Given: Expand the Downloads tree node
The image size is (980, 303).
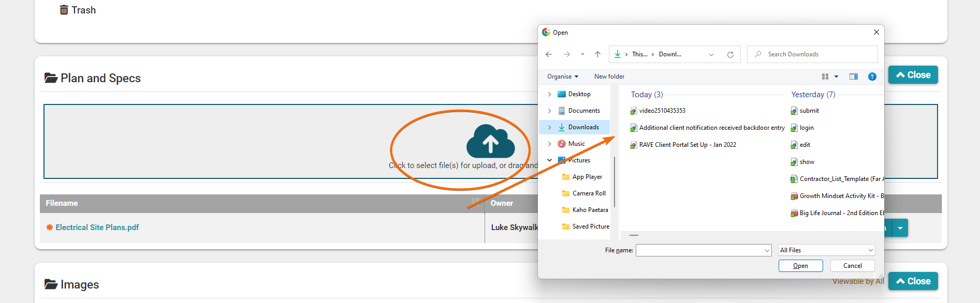Looking at the screenshot, I should 549,127.
